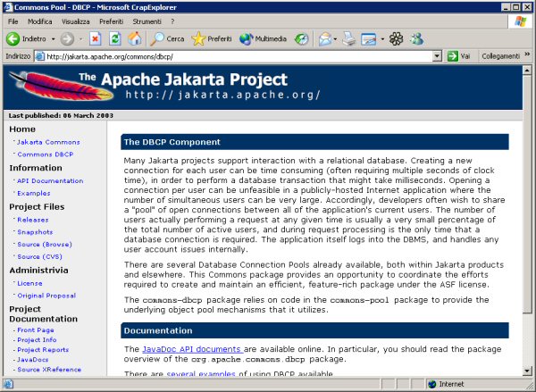Image resolution: width=536 pixels, height=392 pixels.
Task: Go back with the Indietro button
Action: (26, 39)
